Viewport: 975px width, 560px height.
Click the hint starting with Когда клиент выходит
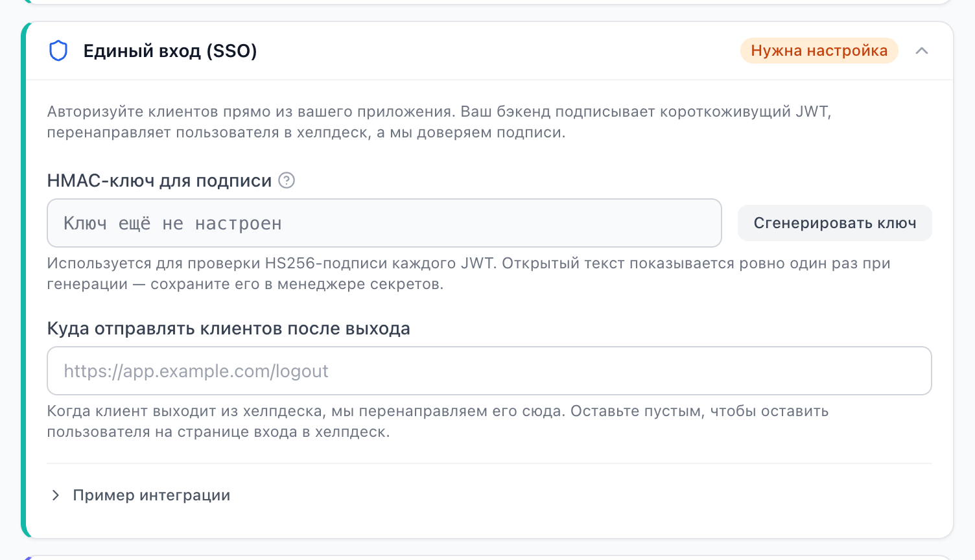(438, 421)
